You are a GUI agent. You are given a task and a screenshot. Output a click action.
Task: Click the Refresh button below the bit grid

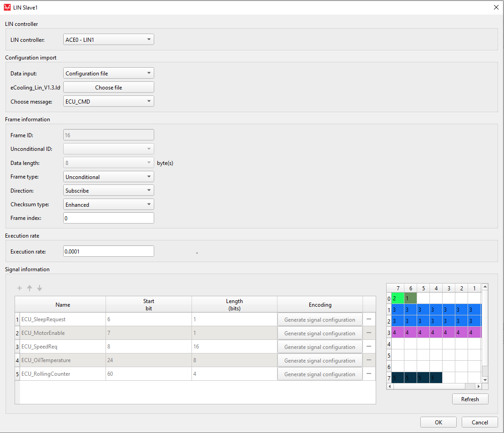470,399
